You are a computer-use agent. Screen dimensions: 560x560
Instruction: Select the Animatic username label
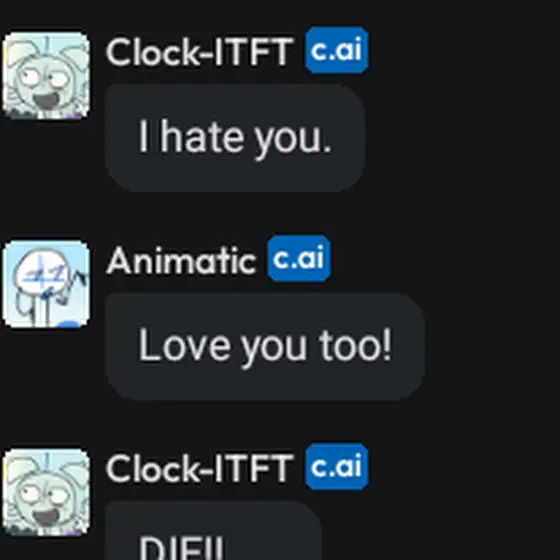click(x=181, y=261)
